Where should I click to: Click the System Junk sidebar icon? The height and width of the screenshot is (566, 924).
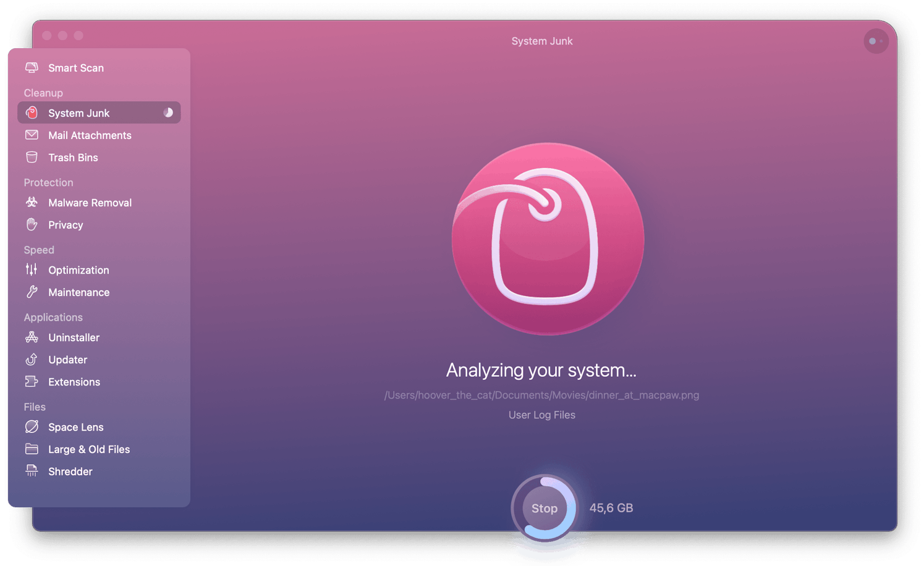32,112
